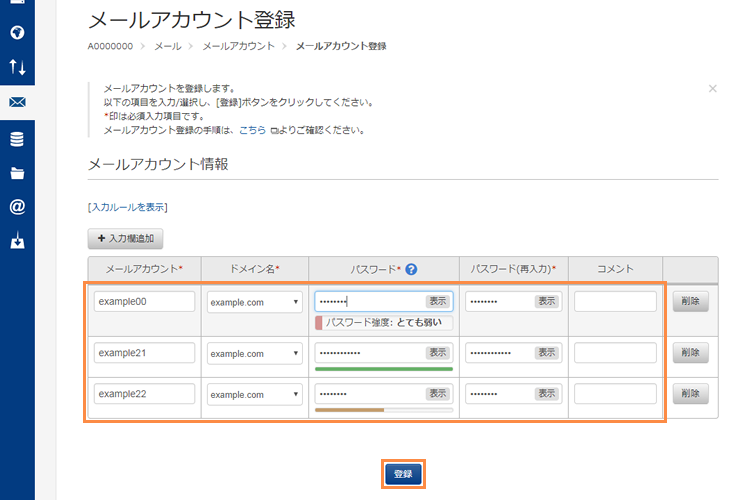
Task: Open the @ domain sidebar icon
Action: click(x=17, y=207)
